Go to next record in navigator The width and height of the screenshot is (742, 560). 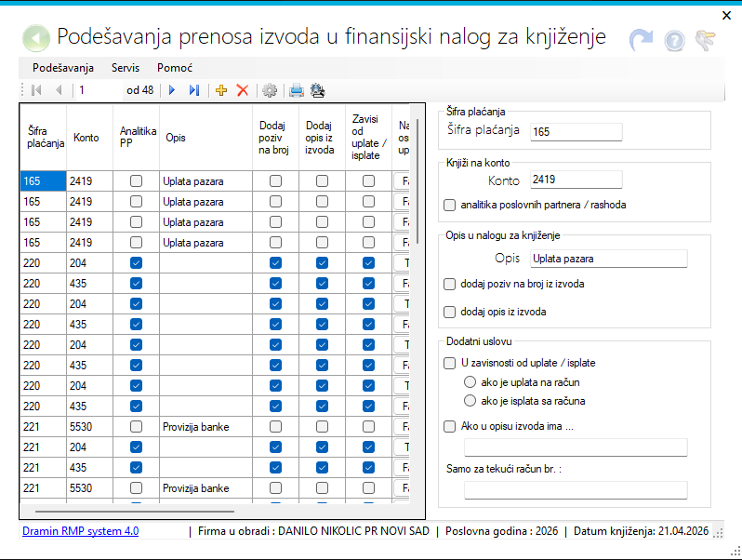tap(172, 90)
